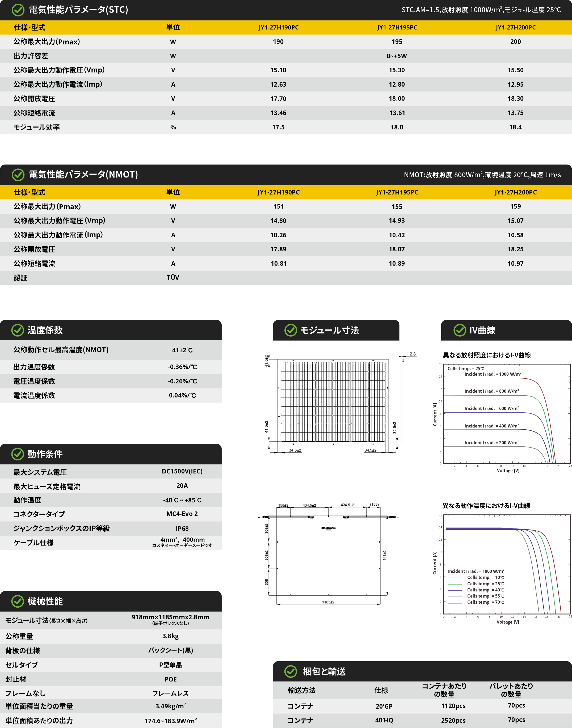The width and height of the screenshot is (572, 728).
Task: Click the backsheet spec バックシート(黒)
Action: click(170, 651)
